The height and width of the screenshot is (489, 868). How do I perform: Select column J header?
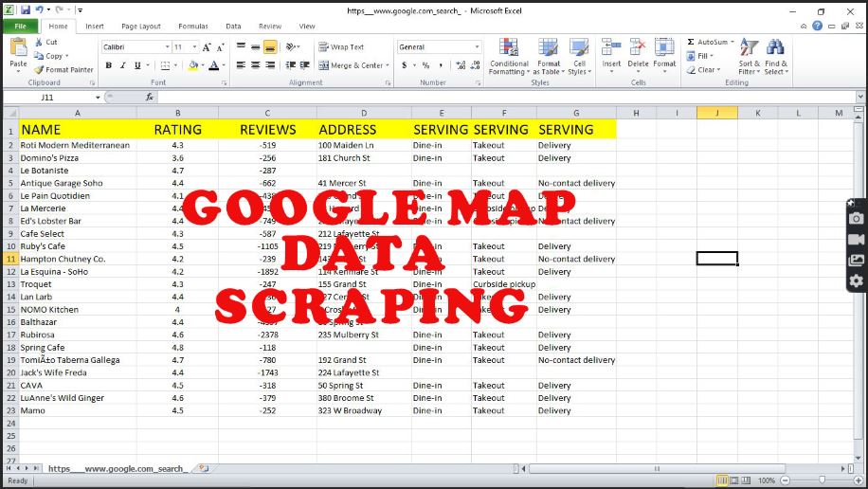(x=717, y=113)
